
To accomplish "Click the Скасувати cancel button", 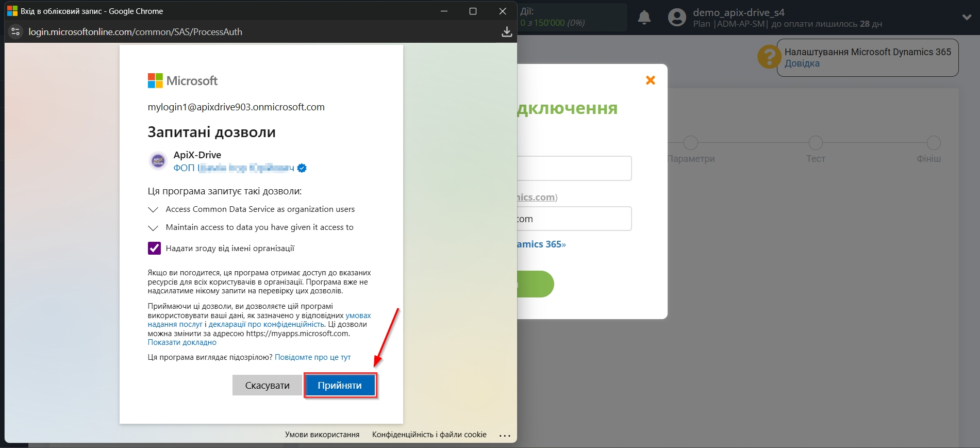I will coord(267,385).
